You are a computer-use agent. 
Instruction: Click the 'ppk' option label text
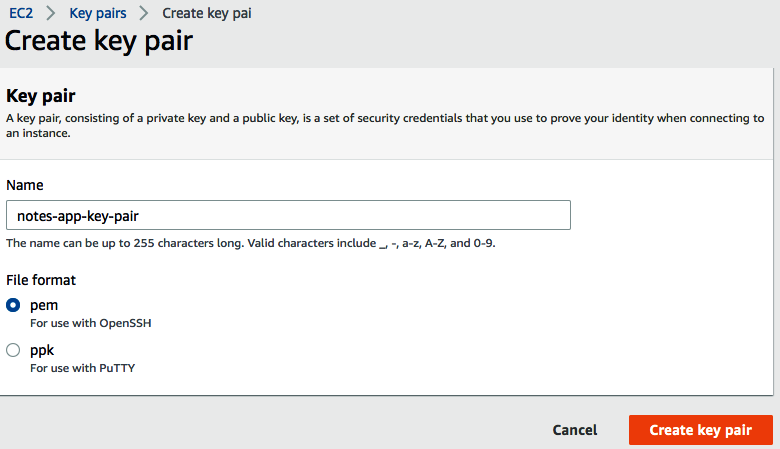(42, 350)
